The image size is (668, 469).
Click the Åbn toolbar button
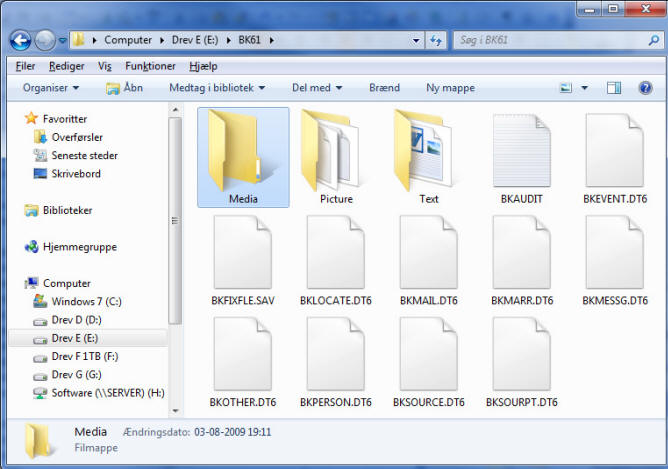(x=124, y=88)
